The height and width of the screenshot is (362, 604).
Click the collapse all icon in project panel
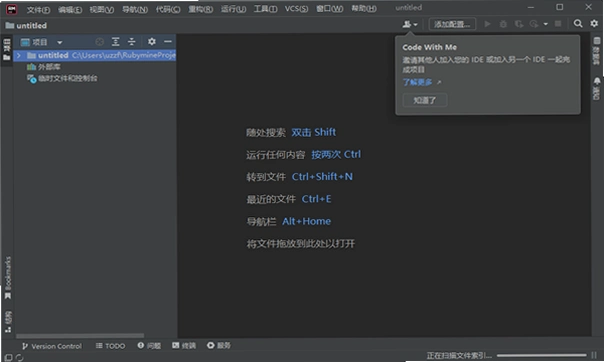tap(132, 42)
